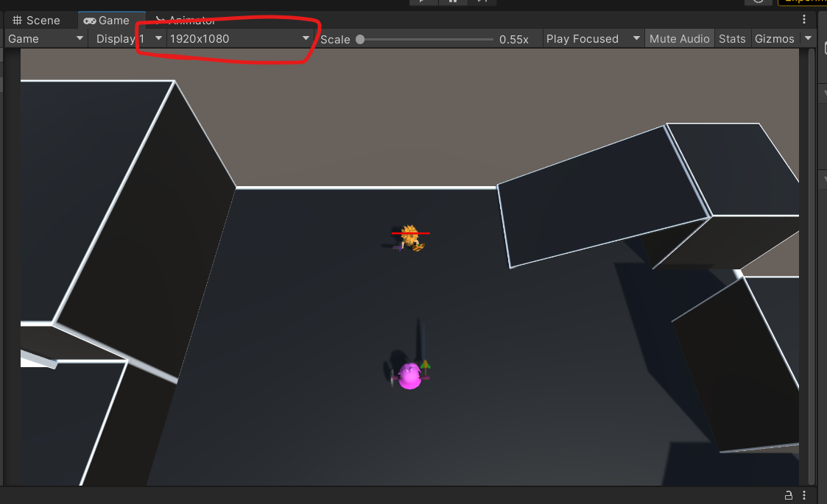Open the Game view dropdown
The image size is (827, 504).
coord(46,39)
